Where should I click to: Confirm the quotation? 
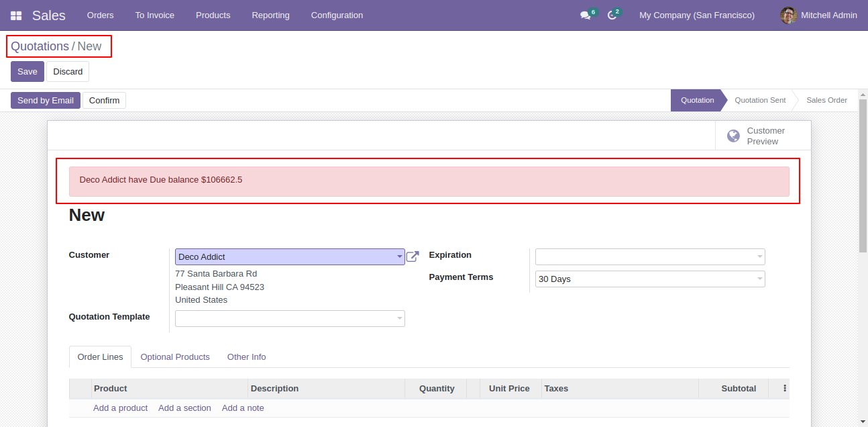(x=104, y=101)
